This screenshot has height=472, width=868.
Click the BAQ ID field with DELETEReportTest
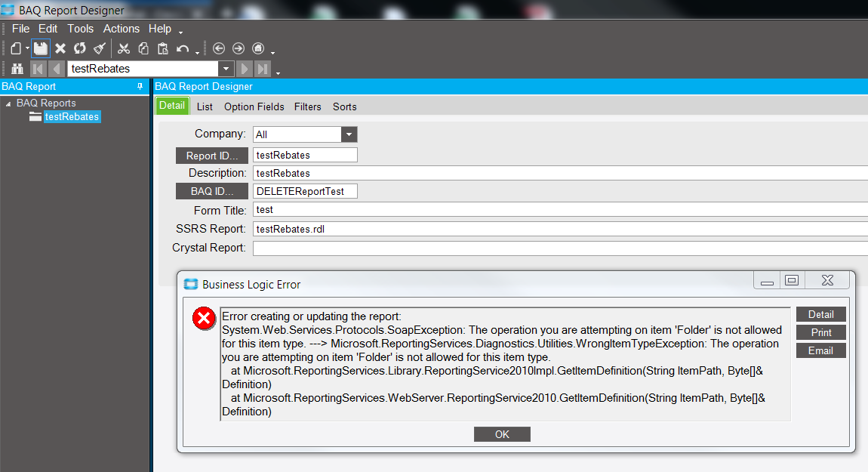pos(305,191)
